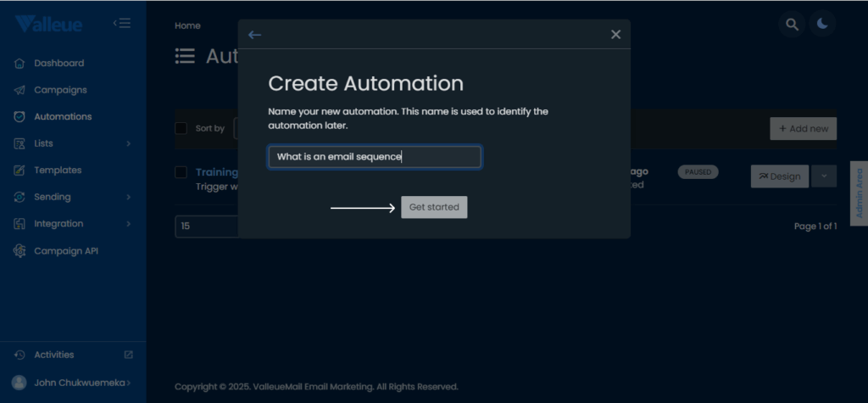Close the Create Automation dialog
Image resolution: width=868 pixels, height=403 pixels.
click(x=615, y=35)
